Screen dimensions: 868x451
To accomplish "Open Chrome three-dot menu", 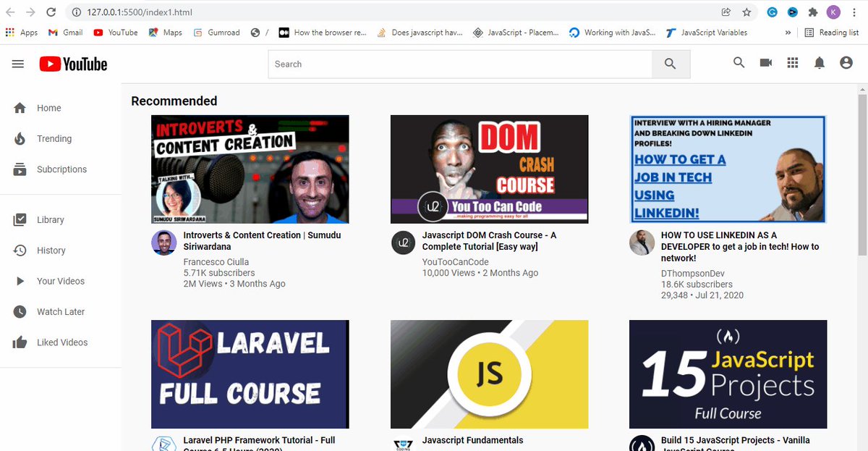I will [x=854, y=12].
